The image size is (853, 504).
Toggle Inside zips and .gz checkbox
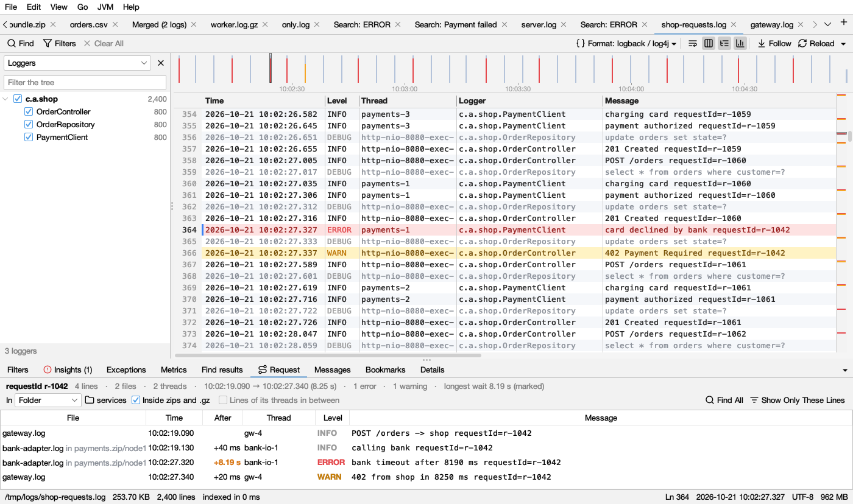136,400
